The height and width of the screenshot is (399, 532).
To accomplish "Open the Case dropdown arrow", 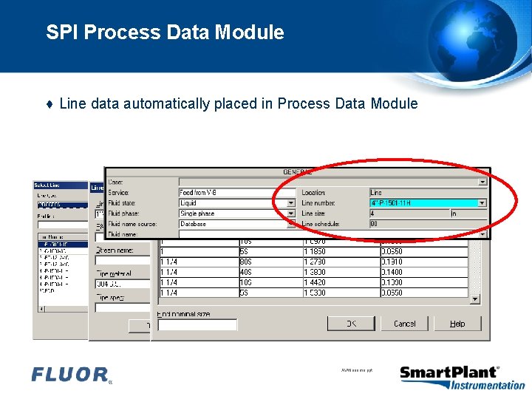I will point(482,182).
